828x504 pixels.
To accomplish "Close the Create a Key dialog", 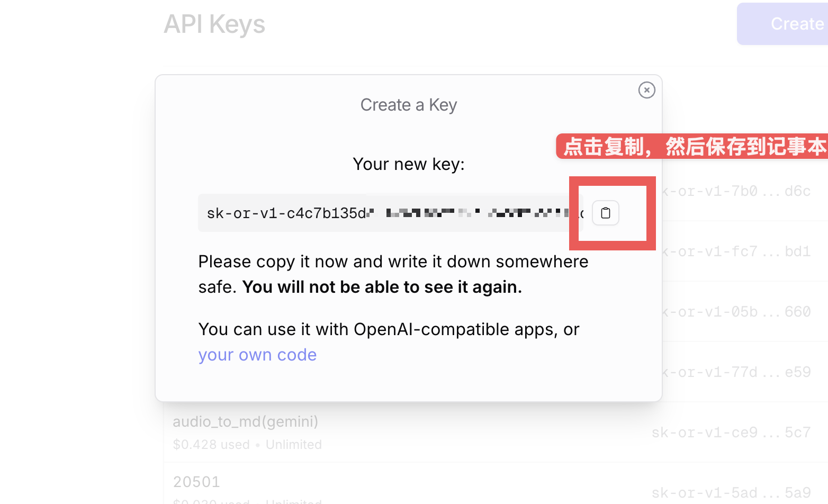I will point(646,90).
